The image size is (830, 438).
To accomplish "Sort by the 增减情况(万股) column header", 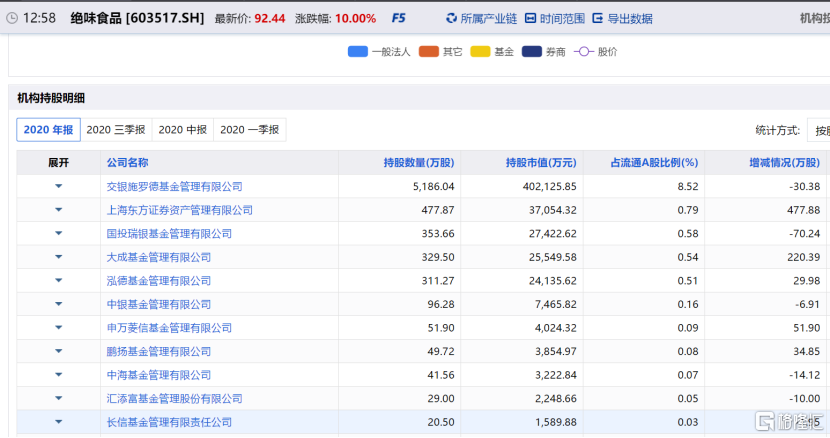I will click(x=784, y=163).
